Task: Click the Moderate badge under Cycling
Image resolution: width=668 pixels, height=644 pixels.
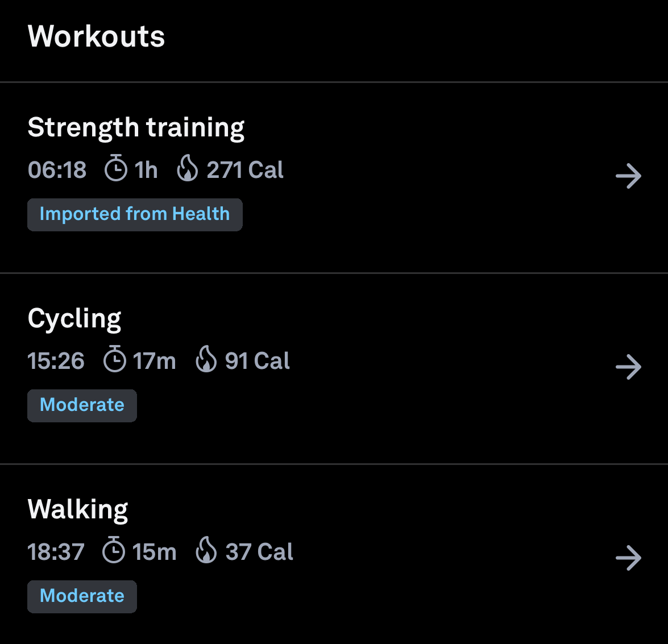Action: (82, 405)
